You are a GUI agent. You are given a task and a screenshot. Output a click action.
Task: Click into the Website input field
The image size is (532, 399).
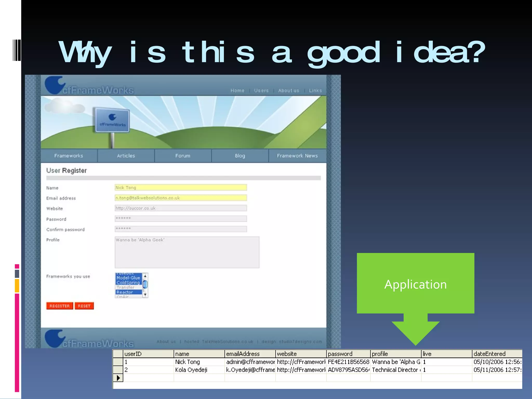(x=181, y=208)
